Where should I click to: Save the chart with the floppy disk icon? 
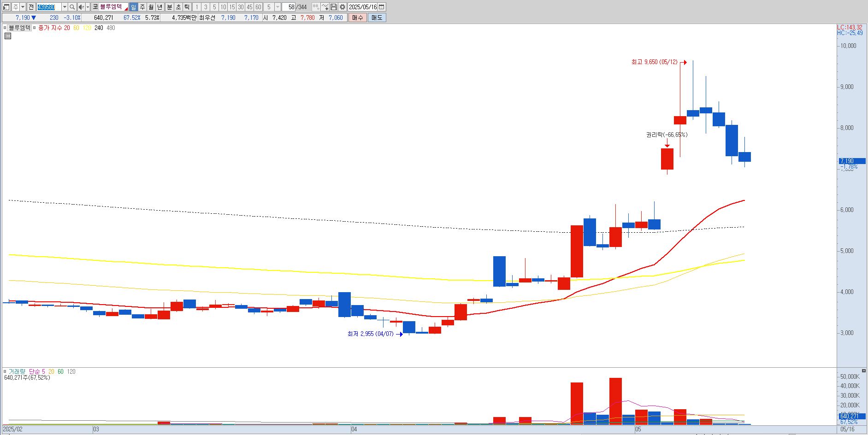tap(334, 7)
